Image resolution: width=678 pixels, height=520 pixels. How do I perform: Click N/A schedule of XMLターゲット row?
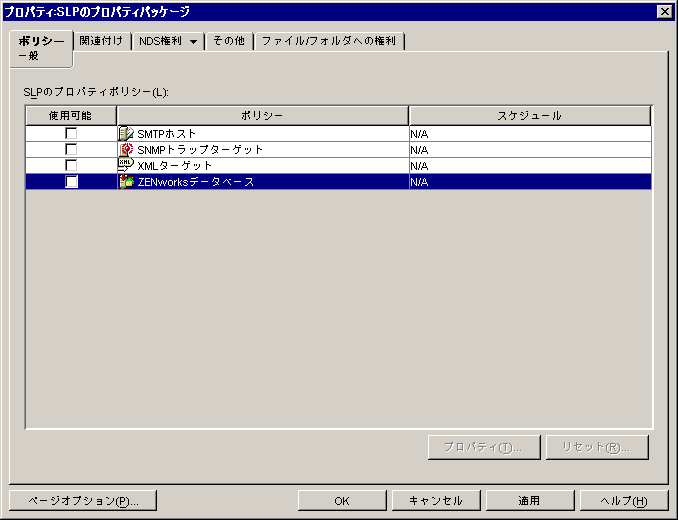[x=419, y=166]
